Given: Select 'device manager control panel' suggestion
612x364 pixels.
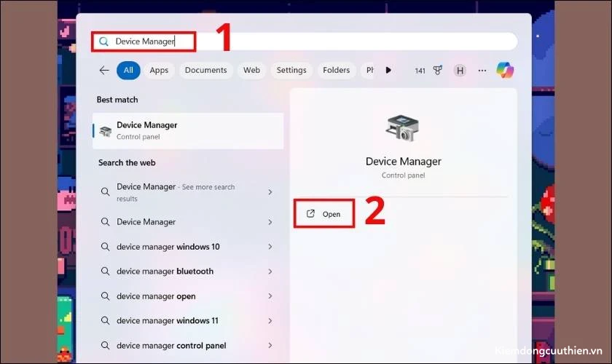Looking at the screenshot, I should coord(188,346).
